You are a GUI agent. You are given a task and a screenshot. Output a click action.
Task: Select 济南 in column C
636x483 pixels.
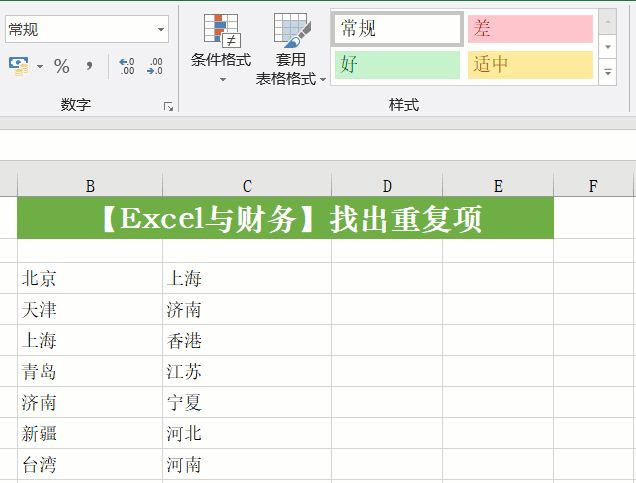click(x=247, y=309)
